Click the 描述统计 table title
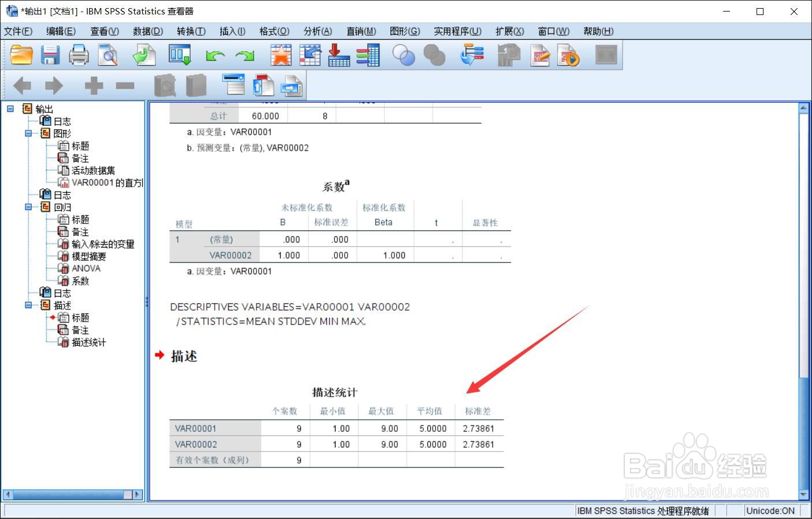812x519 pixels. [x=335, y=393]
